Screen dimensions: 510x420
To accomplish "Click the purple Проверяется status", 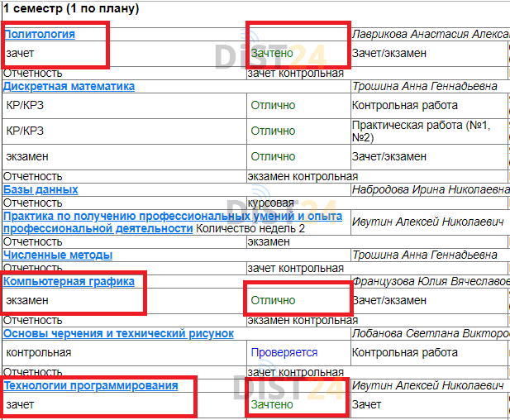I will [x=284, y=352].
